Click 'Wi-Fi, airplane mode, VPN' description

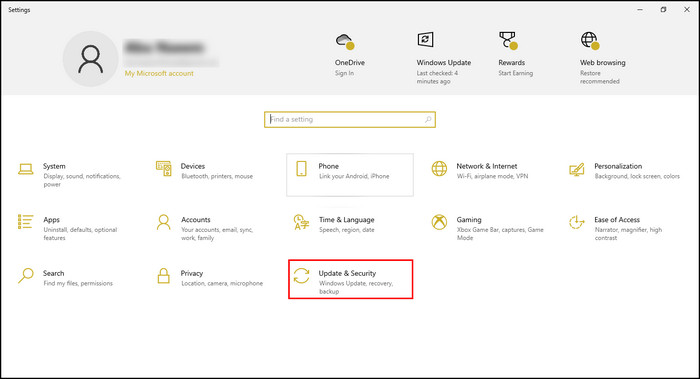[492, 176]
